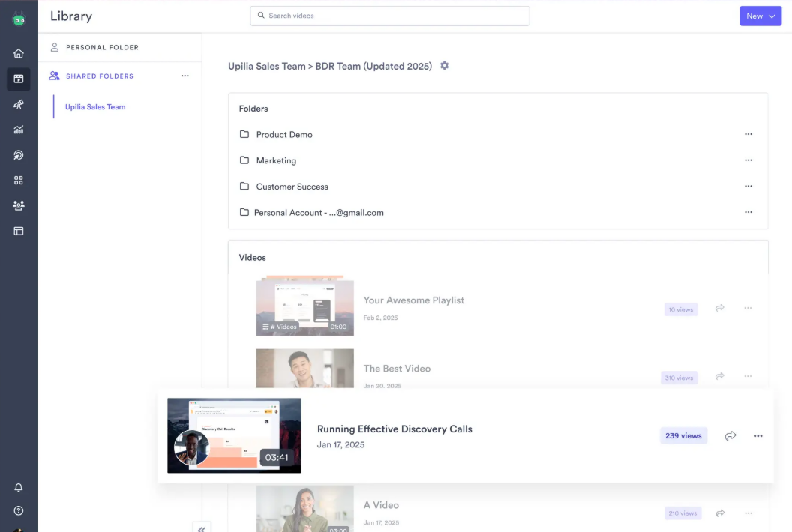The image size is (792, 532).
Task: Open options for Running Effective Discovery Calls
Action: click(757, 435)
